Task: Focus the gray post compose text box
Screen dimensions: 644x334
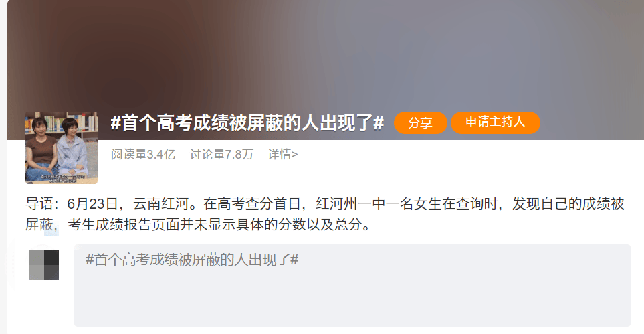Action: [352, 285]
